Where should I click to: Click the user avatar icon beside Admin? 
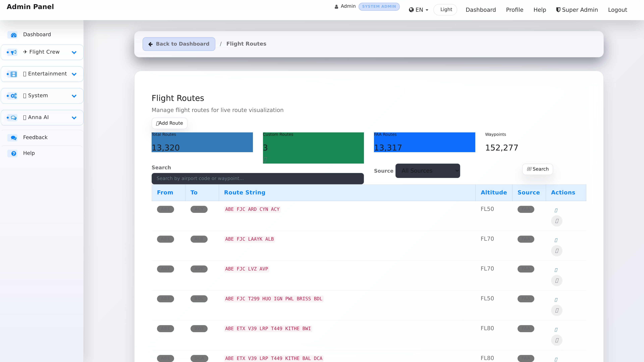[336, 7]
